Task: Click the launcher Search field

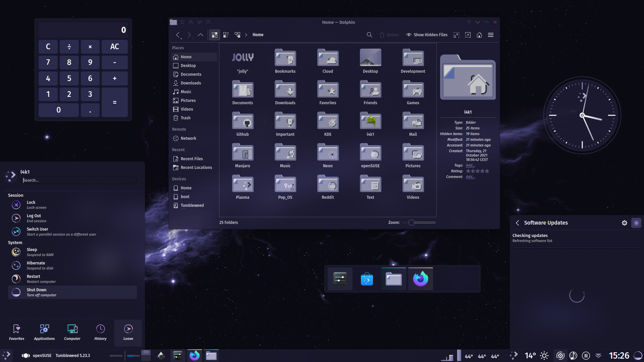Action: (79, 180)
